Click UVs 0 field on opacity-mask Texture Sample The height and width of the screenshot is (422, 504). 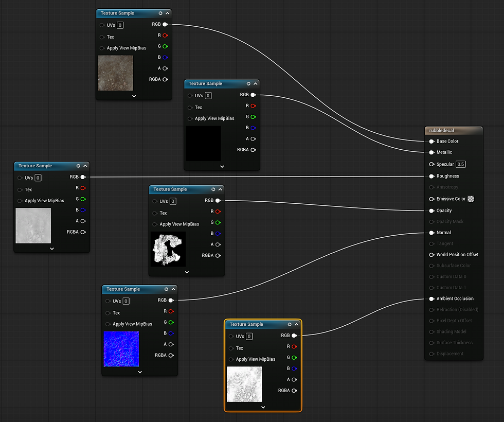tap(173, 201)
